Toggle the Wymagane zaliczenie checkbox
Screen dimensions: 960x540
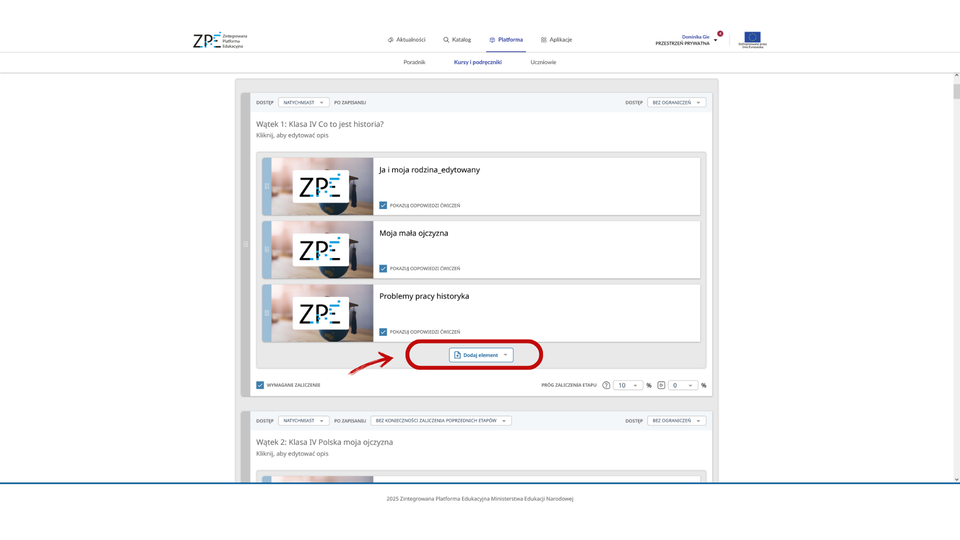coord(260,385)
